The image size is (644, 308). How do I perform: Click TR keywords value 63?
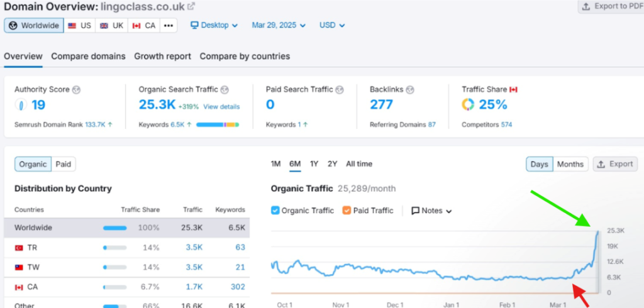240,247
